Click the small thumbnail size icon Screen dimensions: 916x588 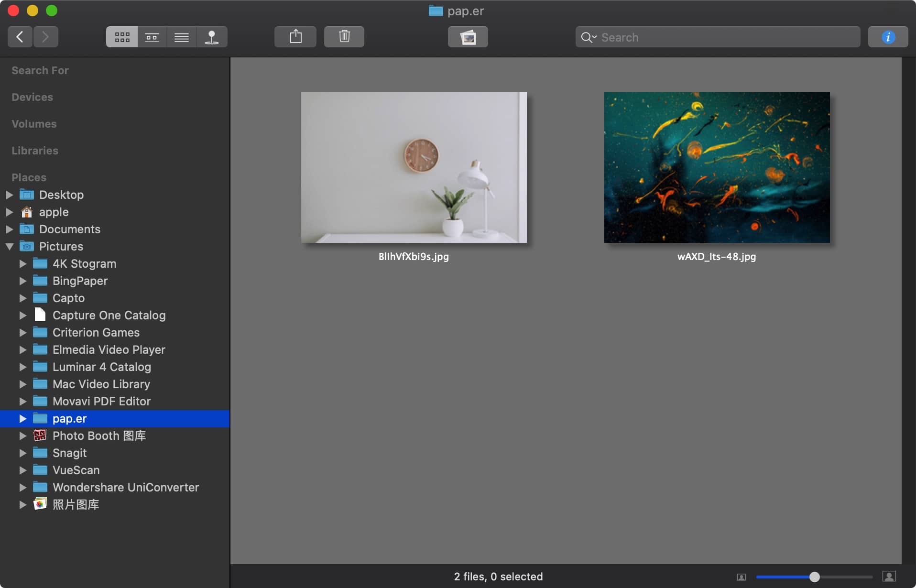[741, 577]
